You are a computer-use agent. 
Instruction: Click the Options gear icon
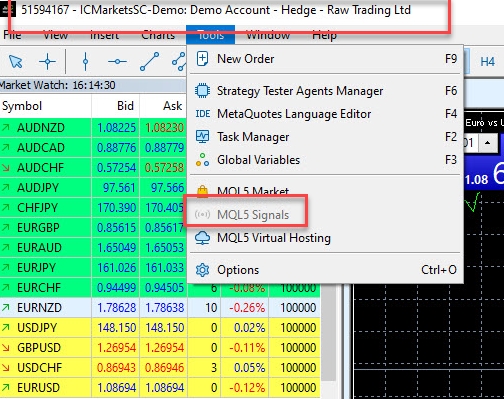pyautogui.click(x=202, y=270)
